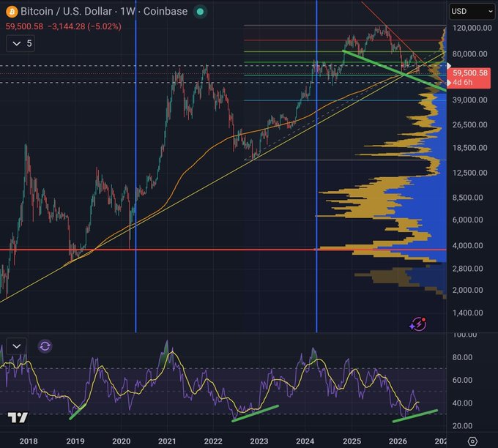Click the 1W interval label
The height and width of the screenshot is (448, 498).
tap(127, 12)
